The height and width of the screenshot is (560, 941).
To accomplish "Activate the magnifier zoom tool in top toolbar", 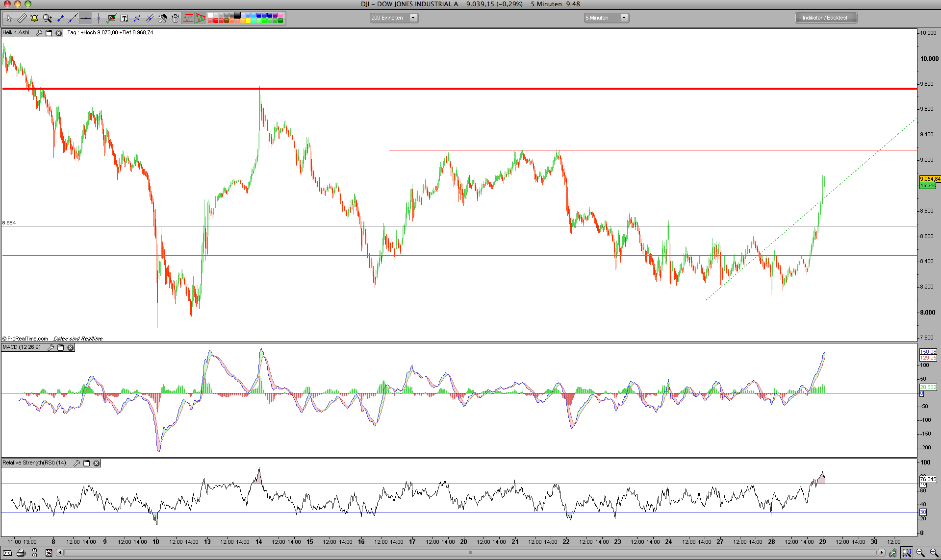I will (47, 19).
